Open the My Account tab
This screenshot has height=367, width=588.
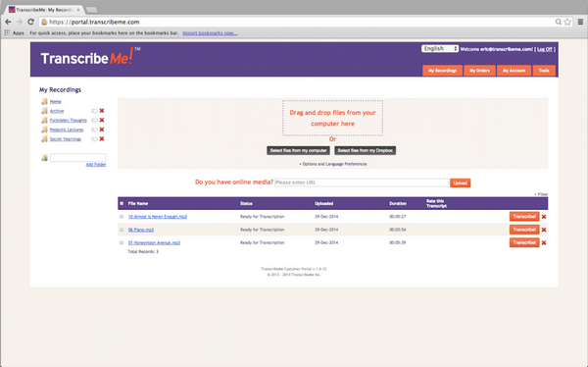514,71
